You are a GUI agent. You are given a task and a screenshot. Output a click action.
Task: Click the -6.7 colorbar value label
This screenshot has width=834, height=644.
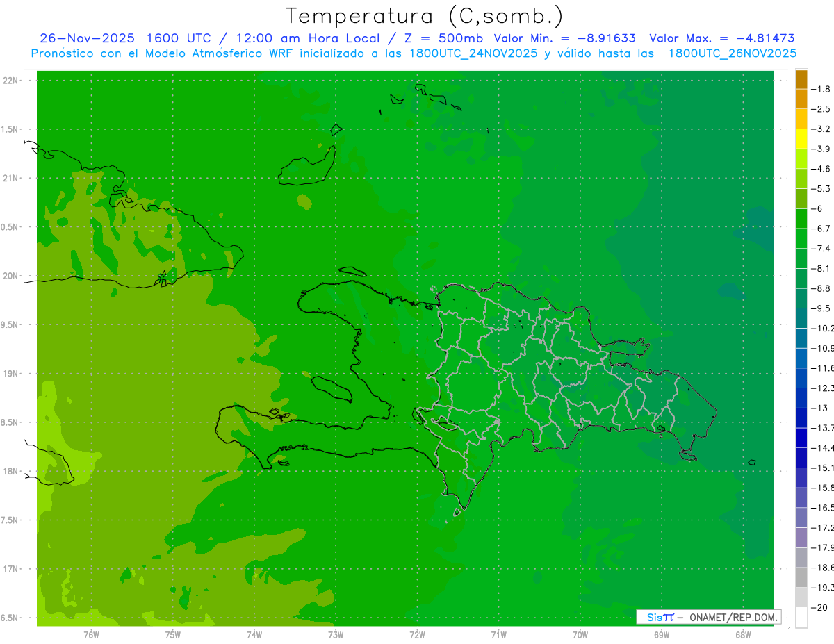pos(821,229)
